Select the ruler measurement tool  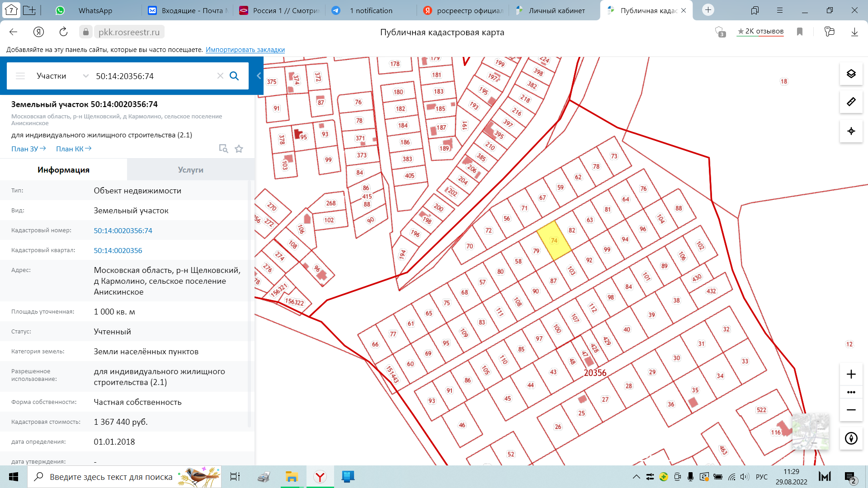click(x=851, y=102)
